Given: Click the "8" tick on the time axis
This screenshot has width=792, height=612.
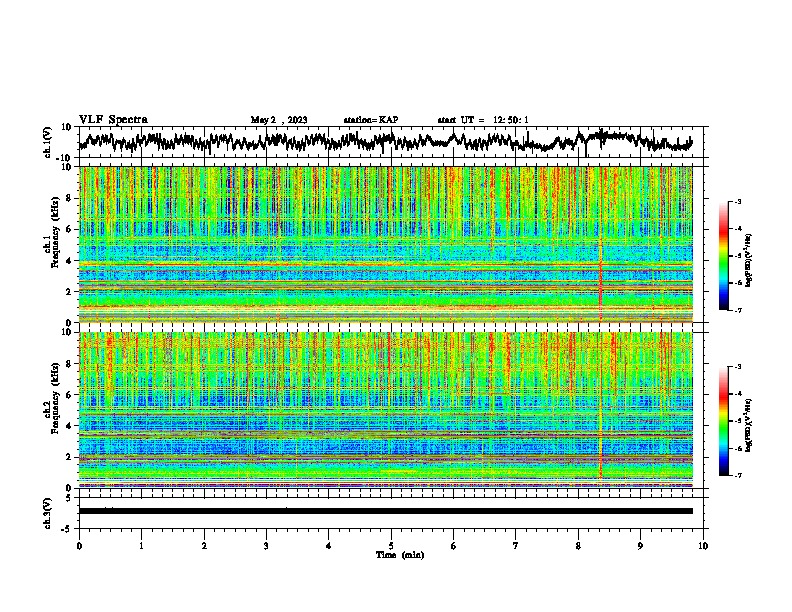Looking at the screenshot, I should point(578,546).
